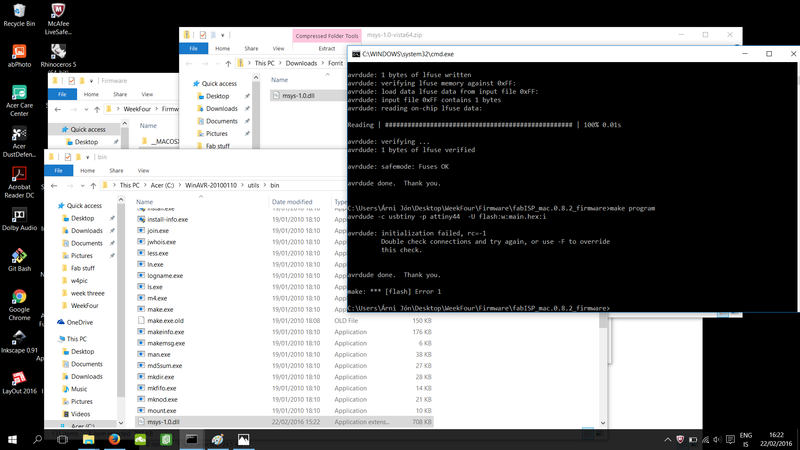Open Share tab in bin window
Viewport: 800px width, 450px height.
(116, 170)
